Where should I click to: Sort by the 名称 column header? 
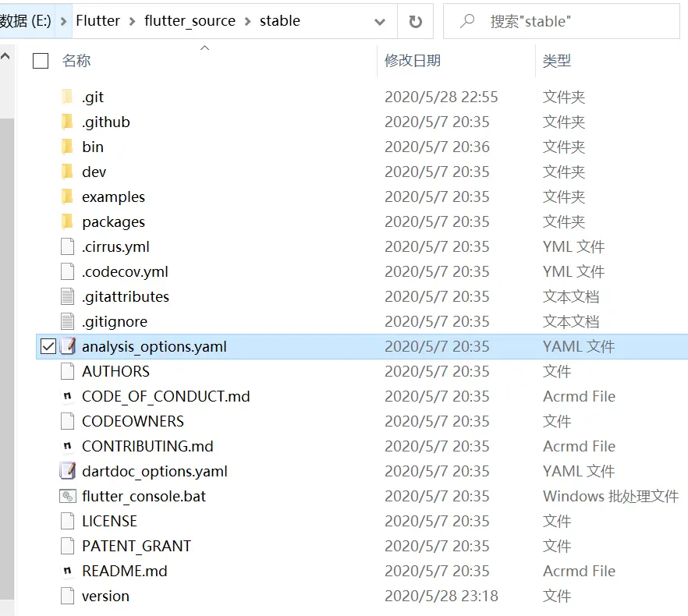pos(76,60)
